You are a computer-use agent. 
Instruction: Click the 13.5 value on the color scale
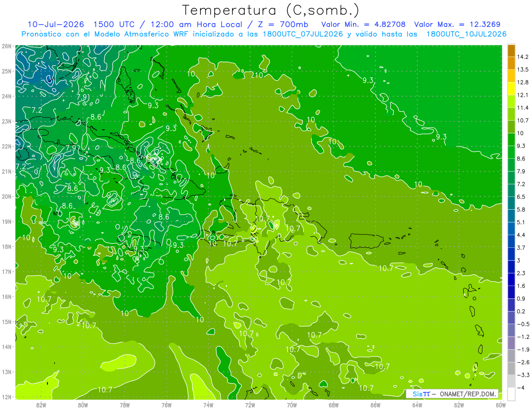pos(523,70)
